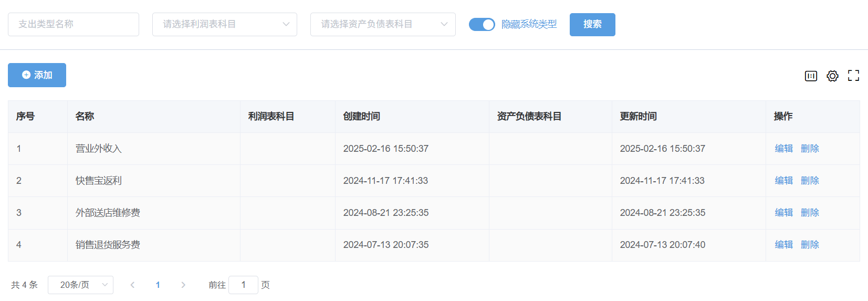Open the 请选择利润表科目 dropdown
Image resolution: width=868 pixels, height=301 pixels.
[x=224, y=25]
